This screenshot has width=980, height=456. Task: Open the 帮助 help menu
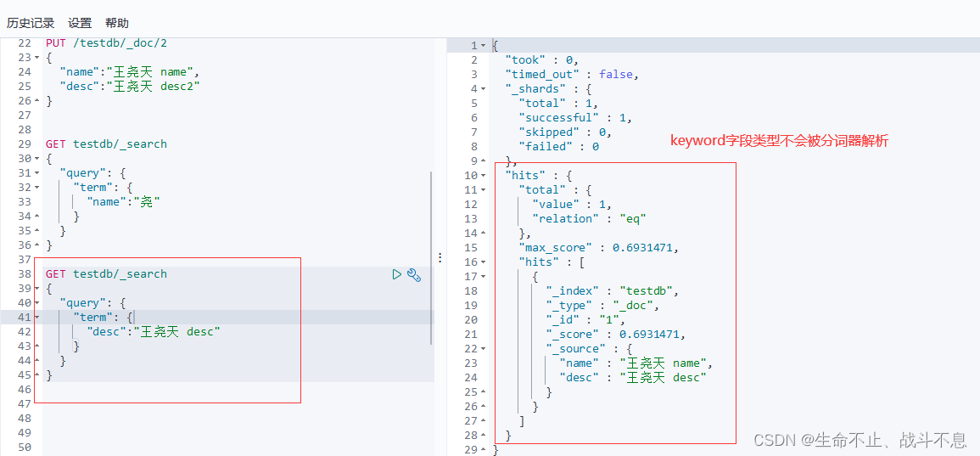[117, 23]
